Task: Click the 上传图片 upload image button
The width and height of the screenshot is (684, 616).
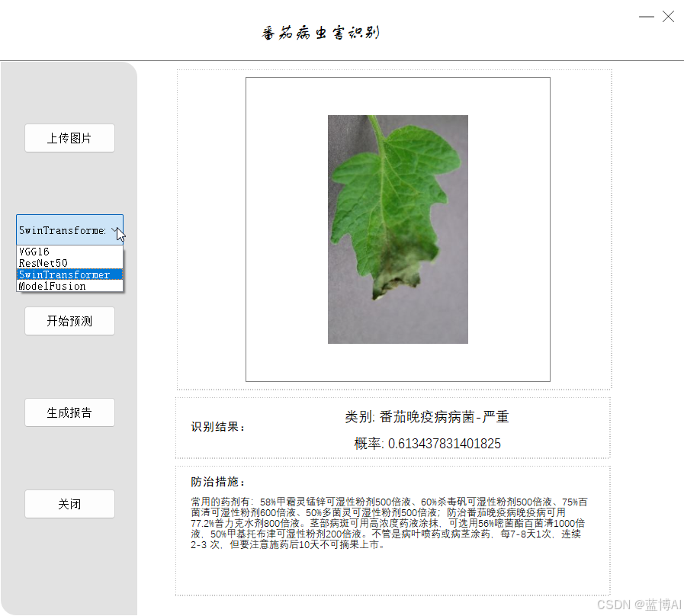Action: tap(69, 138)
